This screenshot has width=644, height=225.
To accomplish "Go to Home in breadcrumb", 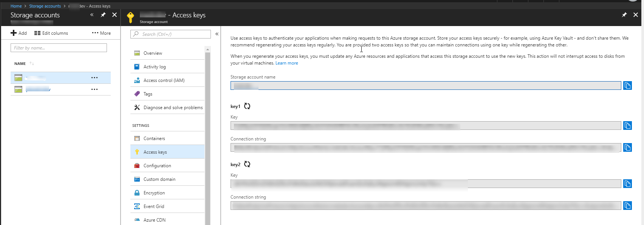I will [16, 6].
